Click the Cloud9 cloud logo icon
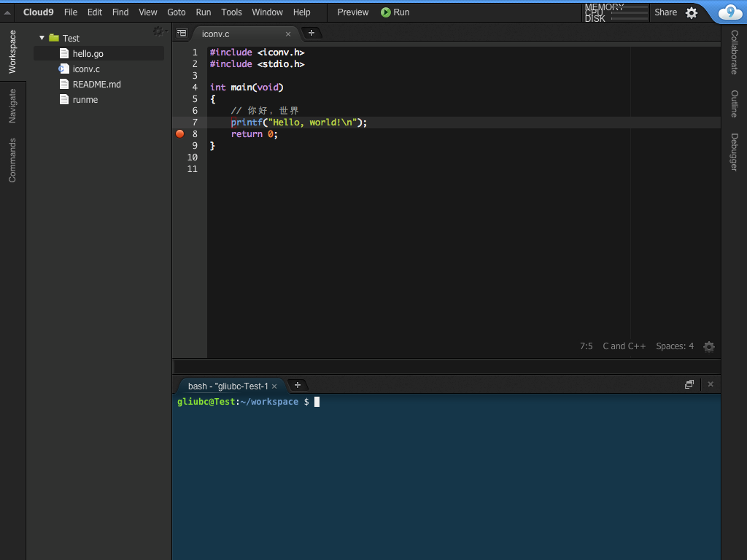Viewport: 747px width, 560px height. click(729, 12)
